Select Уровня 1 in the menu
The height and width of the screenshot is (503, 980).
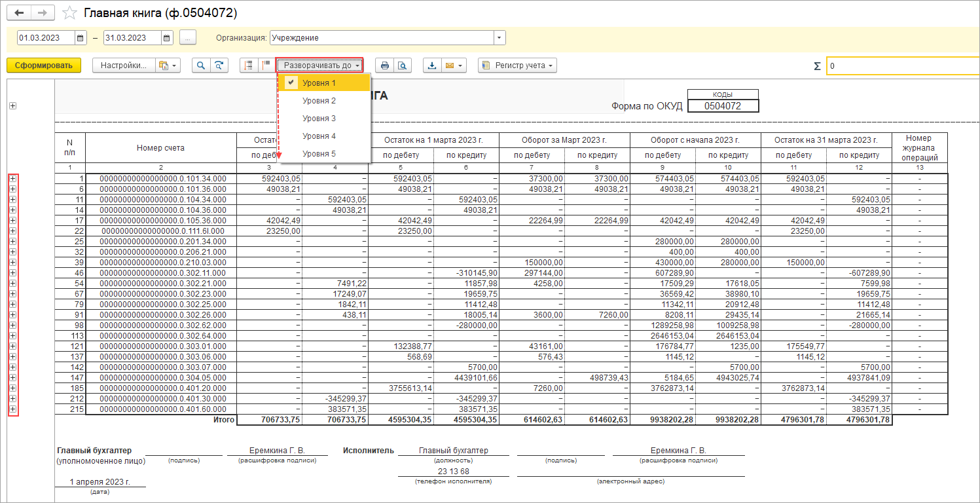click(324, 83)
